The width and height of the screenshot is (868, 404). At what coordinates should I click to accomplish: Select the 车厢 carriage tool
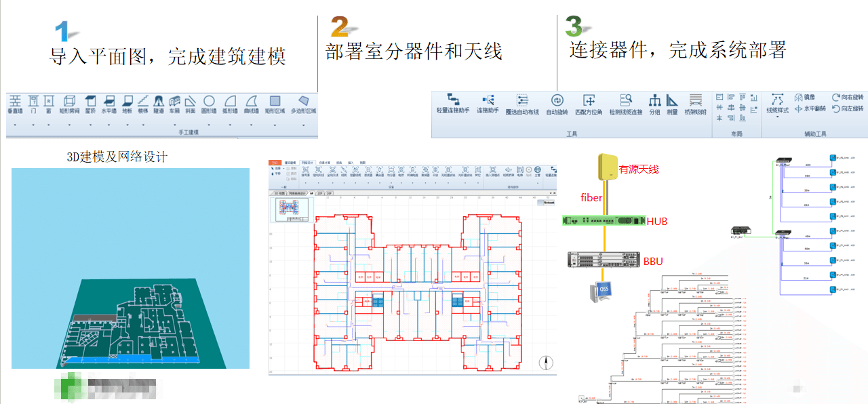174,105
